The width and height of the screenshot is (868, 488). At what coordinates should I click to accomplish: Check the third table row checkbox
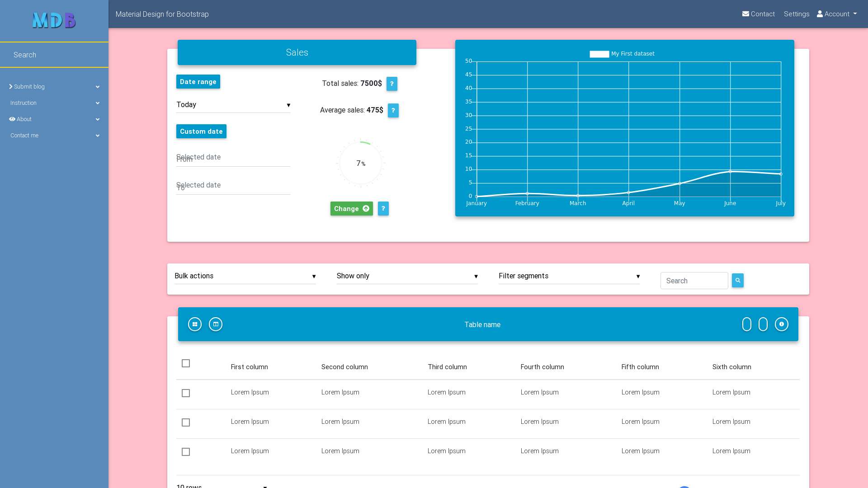pos(186,452)
